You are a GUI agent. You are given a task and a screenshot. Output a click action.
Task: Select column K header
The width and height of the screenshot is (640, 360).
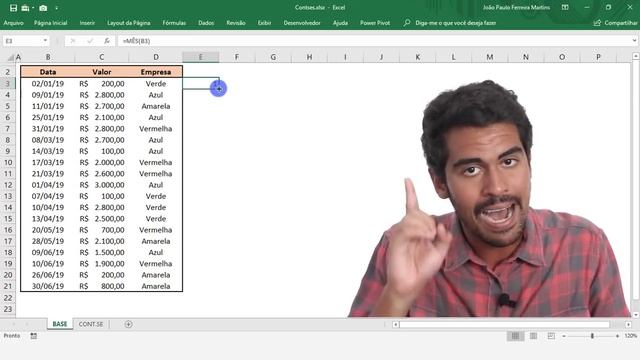pos(418,57)
